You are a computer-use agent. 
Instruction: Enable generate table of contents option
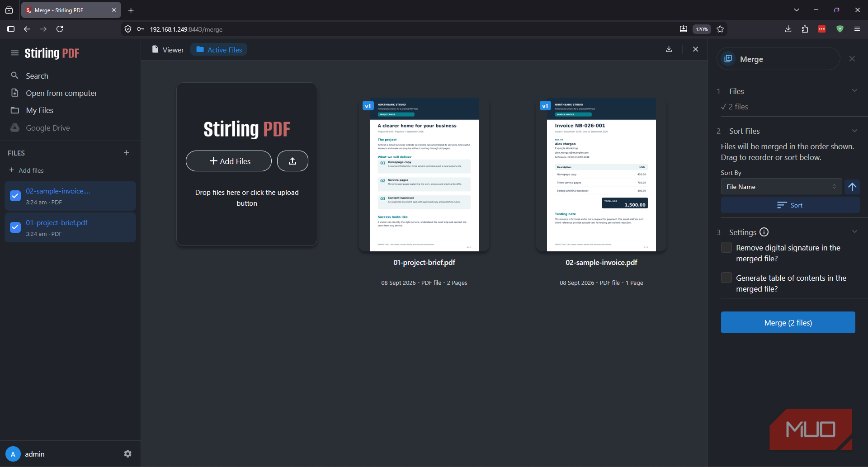coord(726,278)
